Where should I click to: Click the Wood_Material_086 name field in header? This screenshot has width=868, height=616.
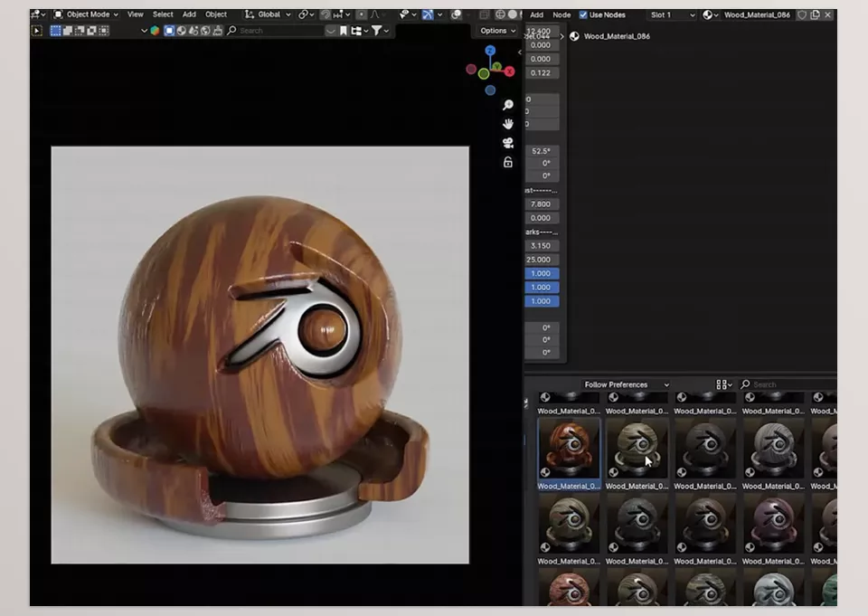[x=757, y=15]
